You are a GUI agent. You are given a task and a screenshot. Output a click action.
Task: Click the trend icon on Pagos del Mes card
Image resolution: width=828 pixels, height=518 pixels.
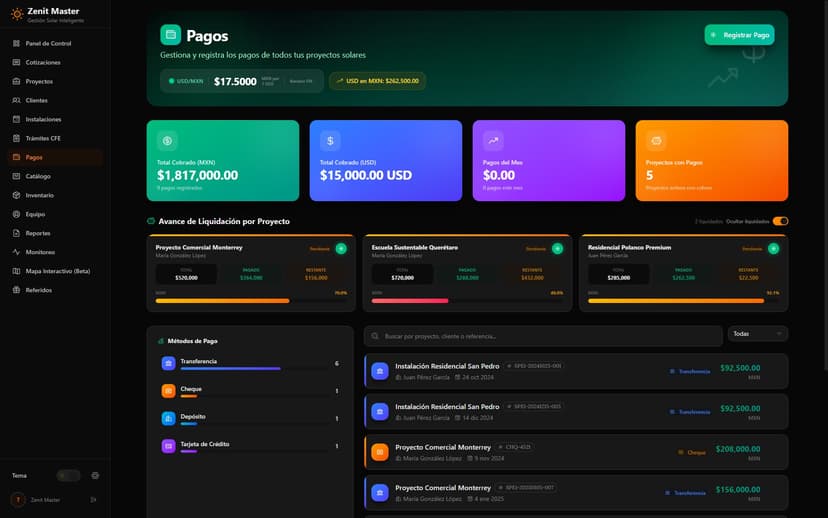493,141
